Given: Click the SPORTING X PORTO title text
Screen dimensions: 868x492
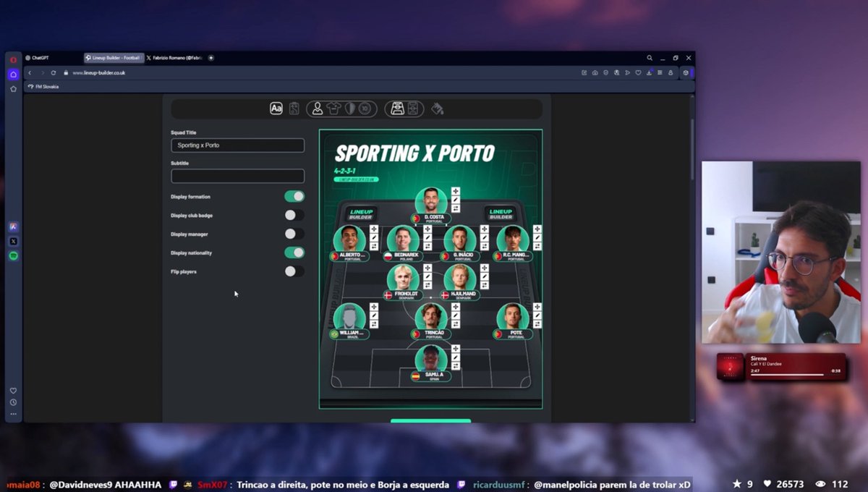Looking at the screenshot, I should (415, 153).
